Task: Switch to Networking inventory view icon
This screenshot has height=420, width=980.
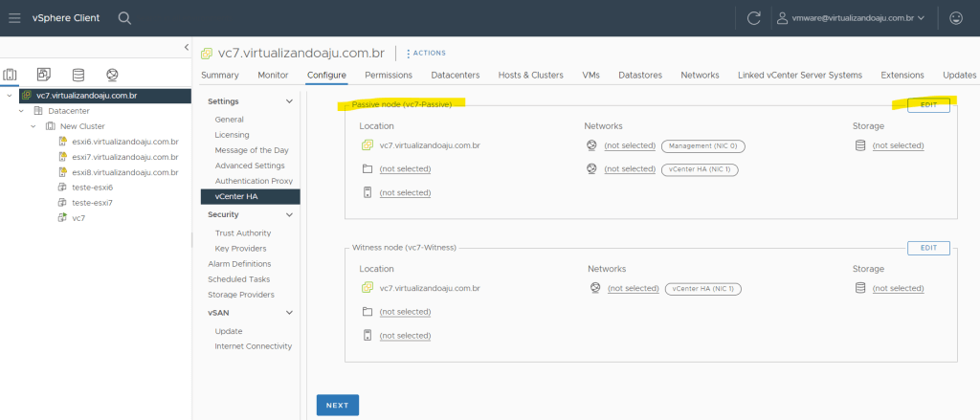Action: (x=112, y=75)
